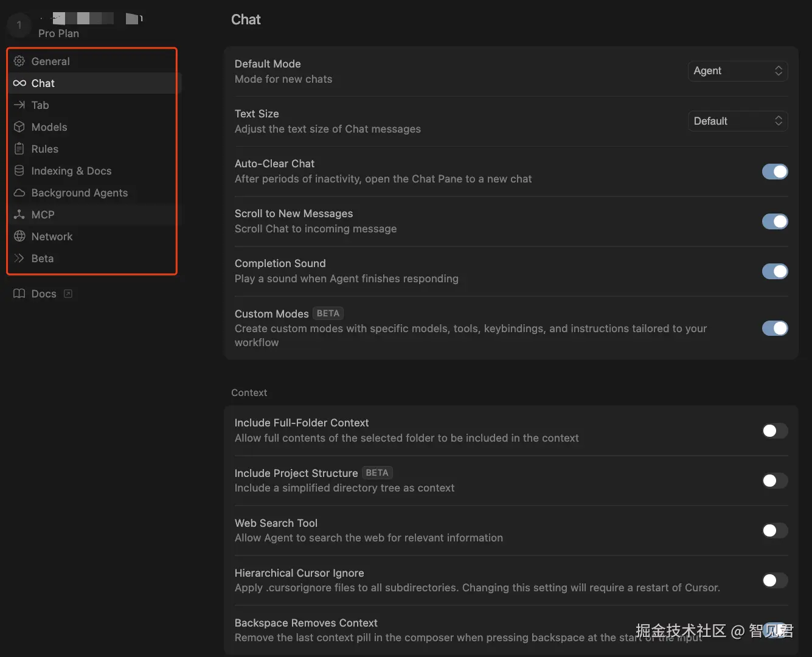Click the Tab arrow icon in sidebar

(x=19, y=105)
